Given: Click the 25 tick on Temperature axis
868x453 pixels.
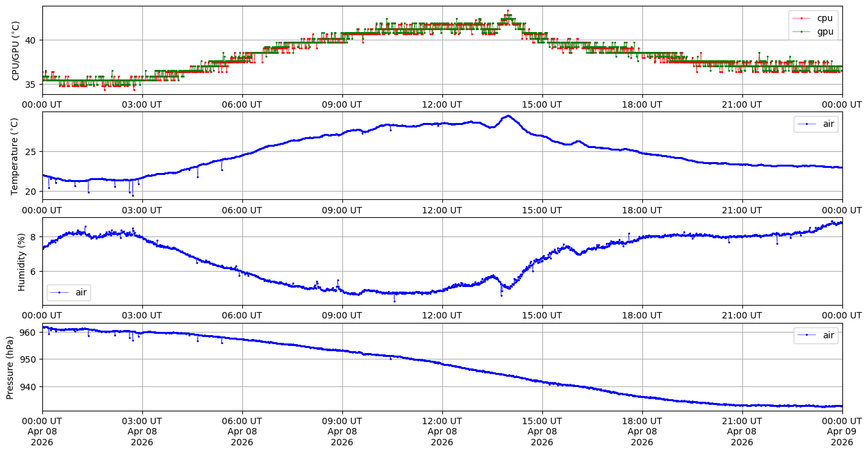Looking at the screenshot, I should 31,152.
